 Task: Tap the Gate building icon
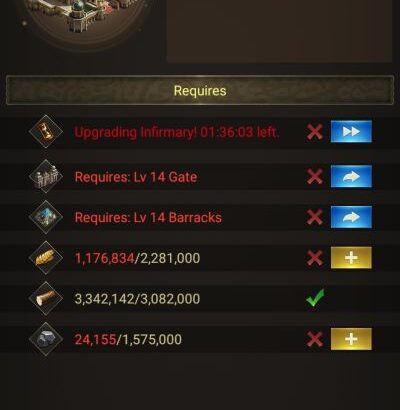(46, 176)
